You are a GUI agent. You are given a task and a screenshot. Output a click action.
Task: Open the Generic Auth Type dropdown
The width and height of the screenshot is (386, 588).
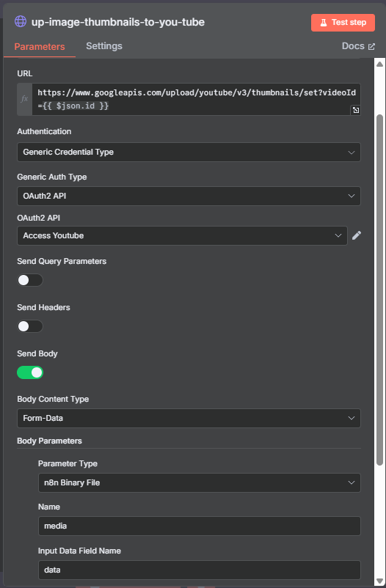(x=189, y=196)
